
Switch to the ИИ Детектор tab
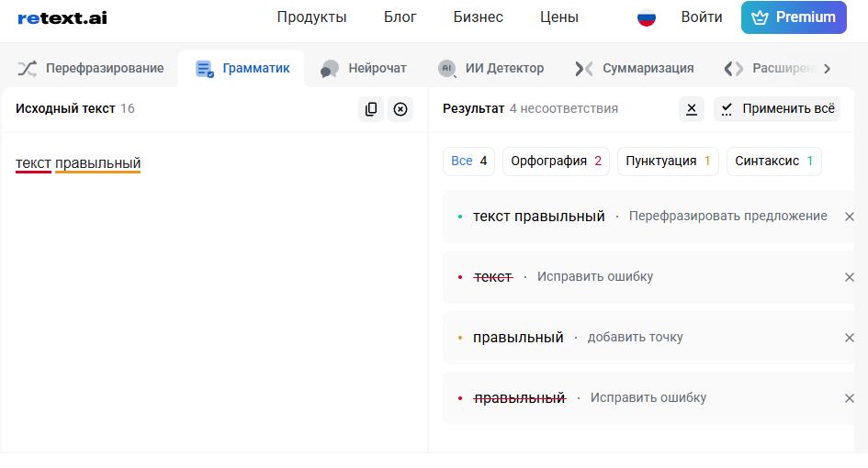click(x=491, y=69)
